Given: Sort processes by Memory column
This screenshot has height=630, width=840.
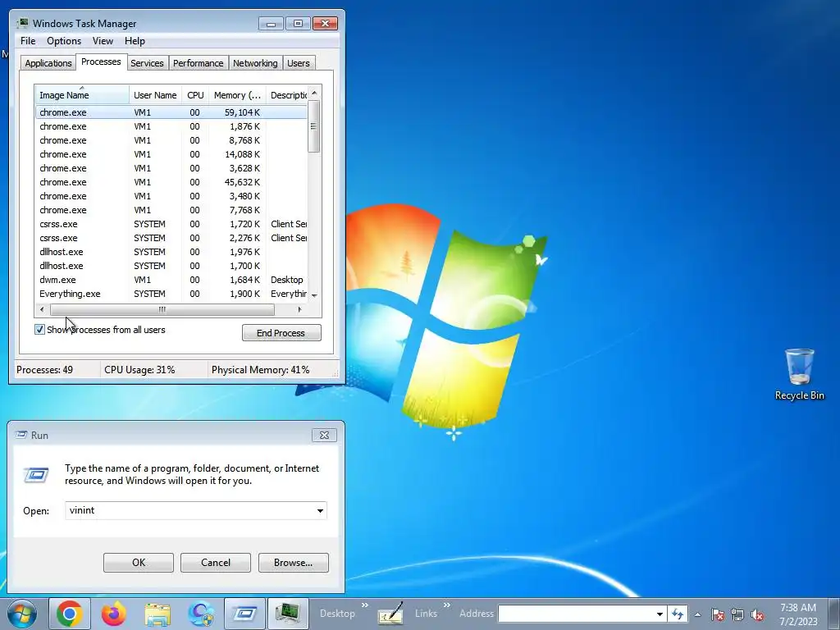Looking at the screenshot, I should (237, 95).
